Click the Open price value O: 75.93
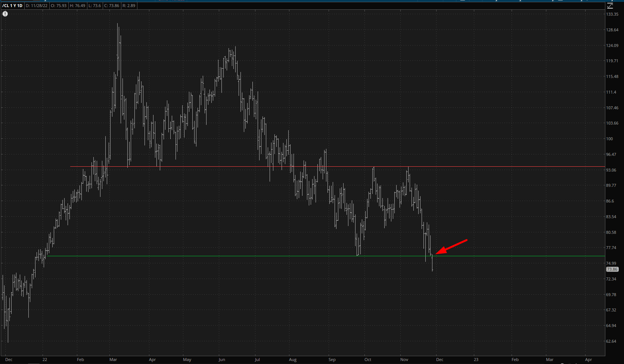 [59, 6]
